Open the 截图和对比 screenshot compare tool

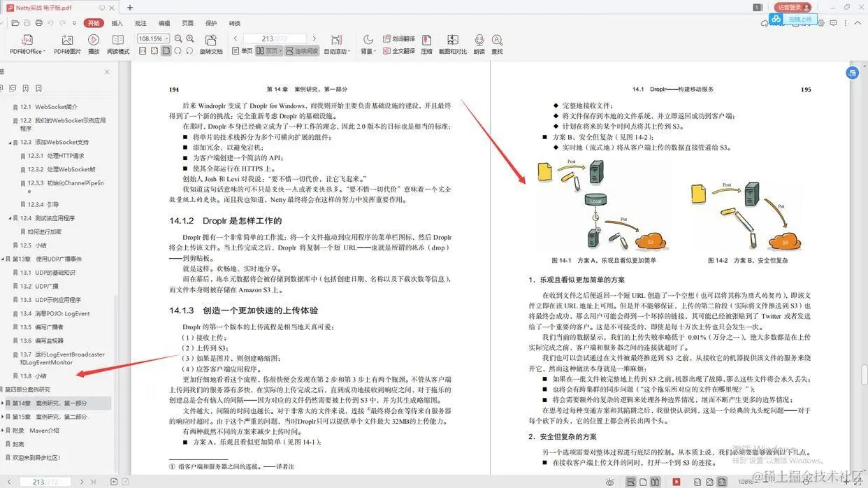[453, 45]
